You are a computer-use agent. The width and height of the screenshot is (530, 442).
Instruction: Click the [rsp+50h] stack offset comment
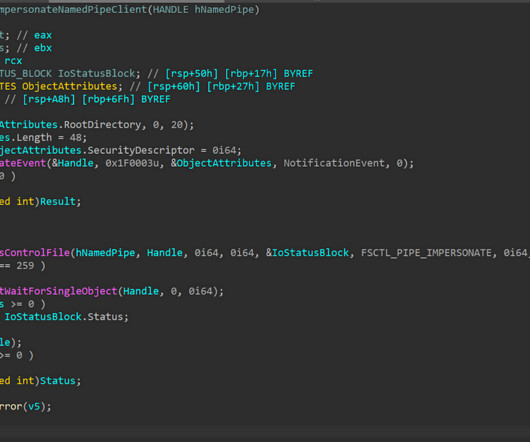coord(191,74)
